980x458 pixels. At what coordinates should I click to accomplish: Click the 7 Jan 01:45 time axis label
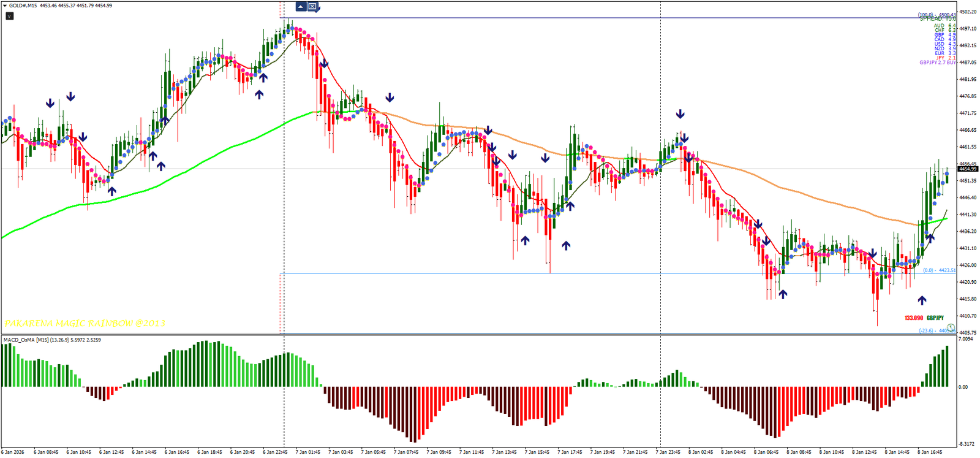[x=307, y=452]
